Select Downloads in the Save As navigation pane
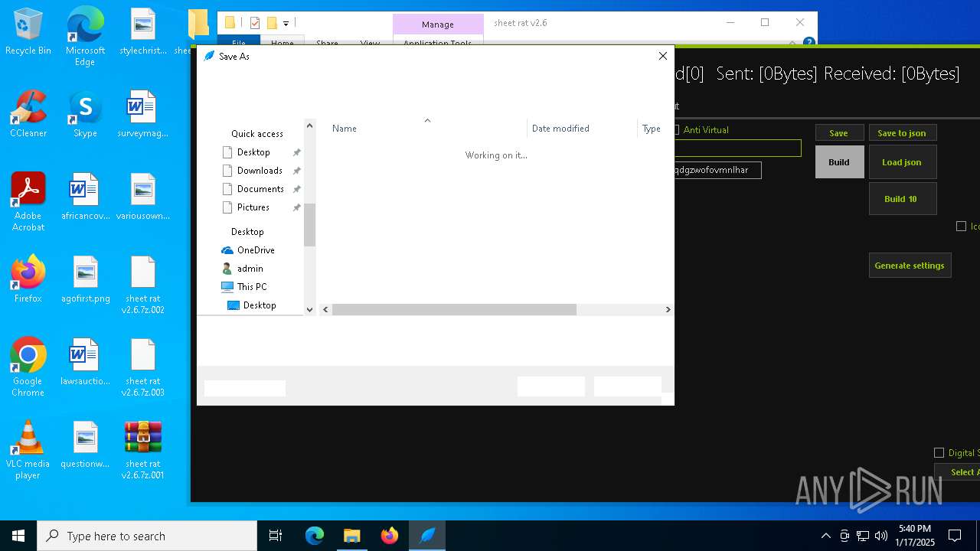Screen dimensions: 980x551 pyautogui.click(x=260, y=171)
